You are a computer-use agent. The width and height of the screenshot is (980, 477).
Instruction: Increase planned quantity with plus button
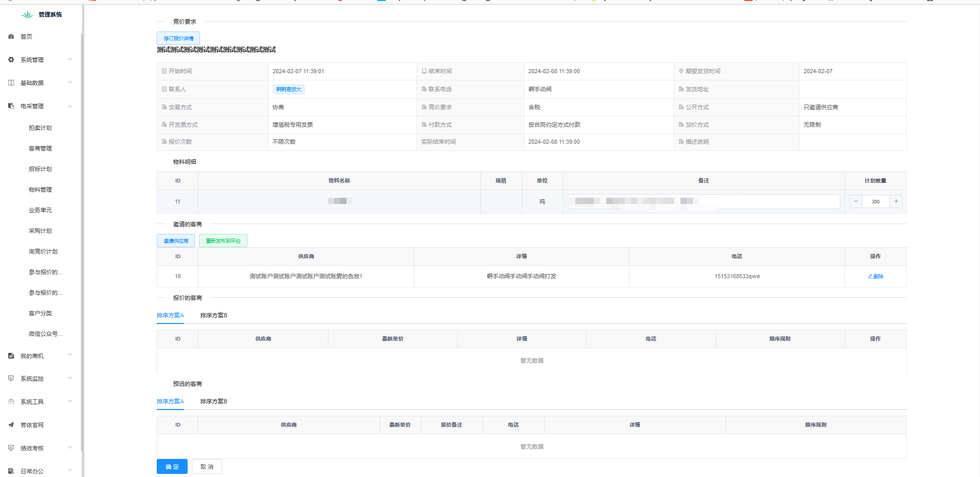[896, 201]
